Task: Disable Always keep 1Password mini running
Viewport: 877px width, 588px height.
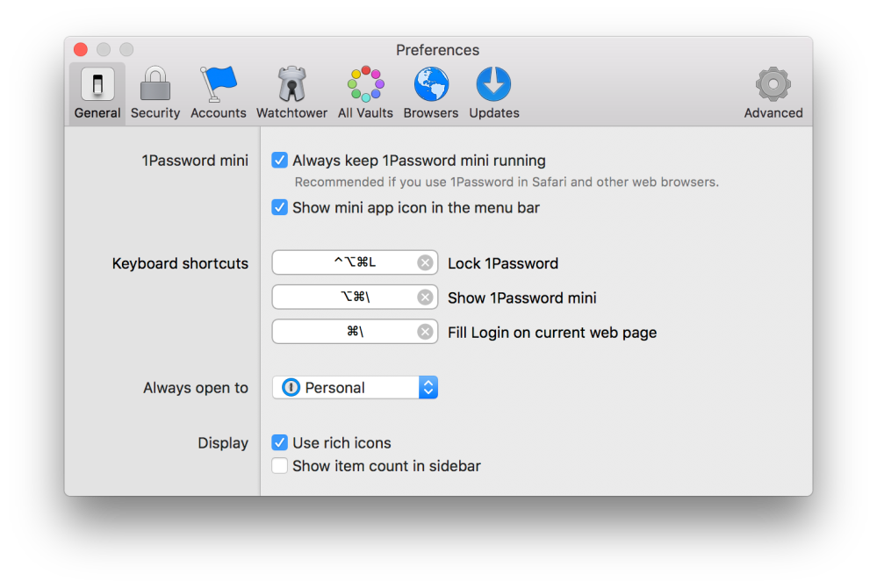Action: click(279, 160)
